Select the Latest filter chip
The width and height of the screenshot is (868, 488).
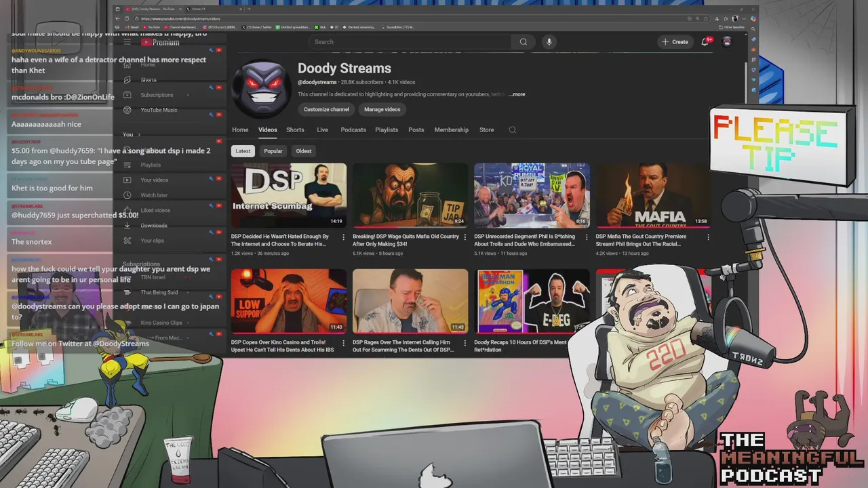click(x=243, y=151)
